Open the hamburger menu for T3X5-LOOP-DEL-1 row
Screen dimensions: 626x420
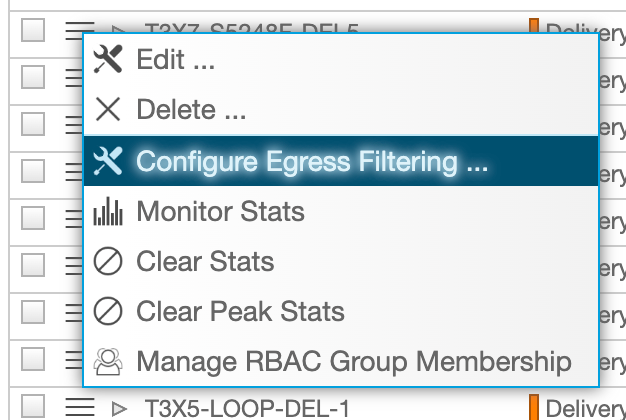[80, 407]
